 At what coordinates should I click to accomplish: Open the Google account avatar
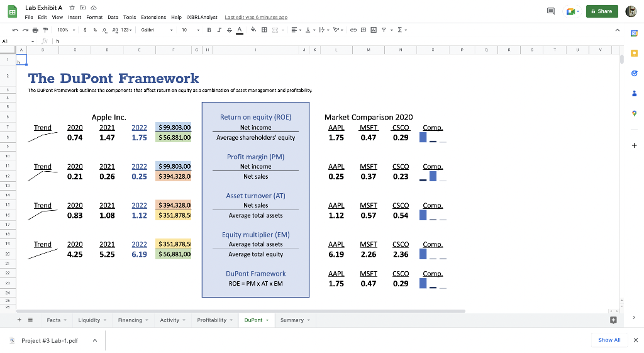coord(631,11)
